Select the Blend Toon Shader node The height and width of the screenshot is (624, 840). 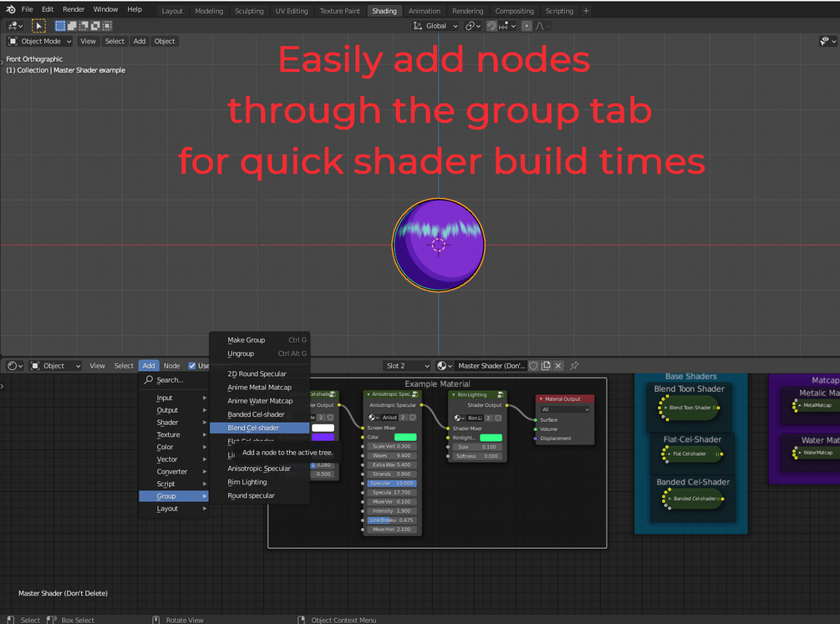coord(689,408)
